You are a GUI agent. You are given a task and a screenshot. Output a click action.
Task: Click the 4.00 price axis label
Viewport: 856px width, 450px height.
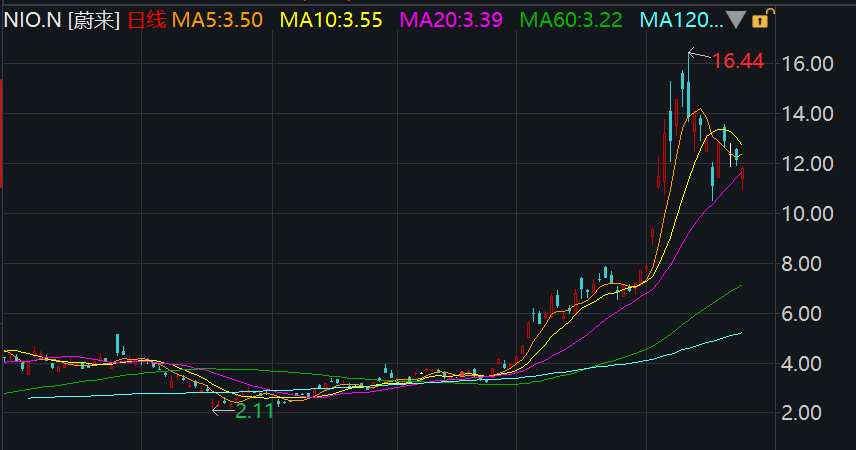[x=801, y=364]
